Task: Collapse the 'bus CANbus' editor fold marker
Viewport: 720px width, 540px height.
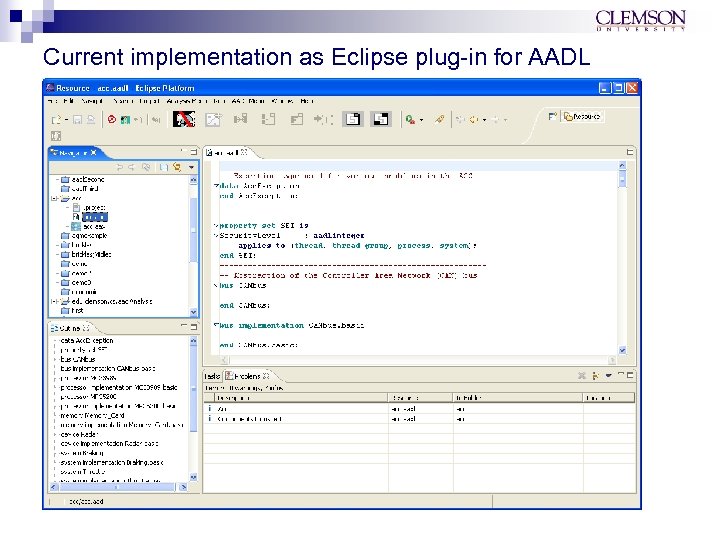Action: click(216, 286)
